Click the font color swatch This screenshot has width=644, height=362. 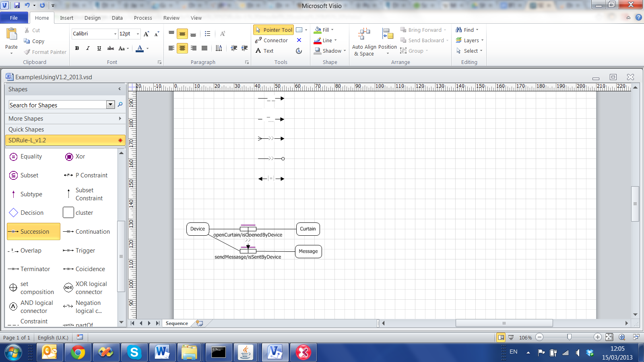pos(140,48)
